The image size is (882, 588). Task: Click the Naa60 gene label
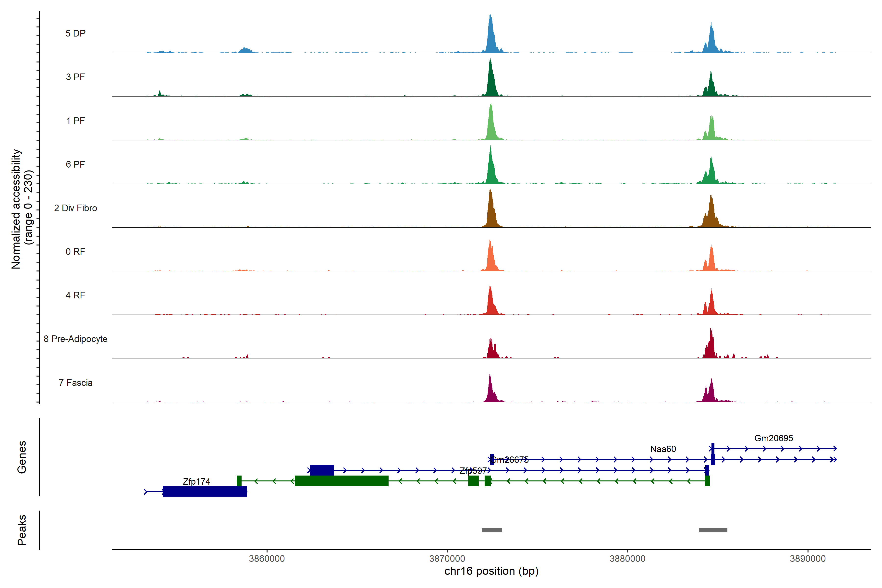click(x=663, y=449)
